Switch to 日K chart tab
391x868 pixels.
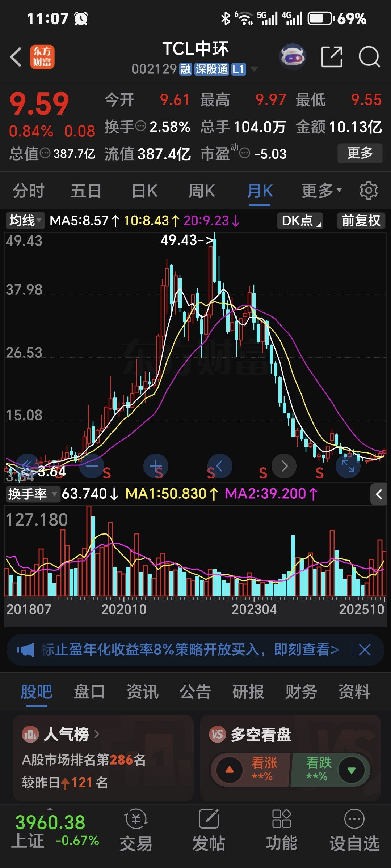(x=145, y=191)
